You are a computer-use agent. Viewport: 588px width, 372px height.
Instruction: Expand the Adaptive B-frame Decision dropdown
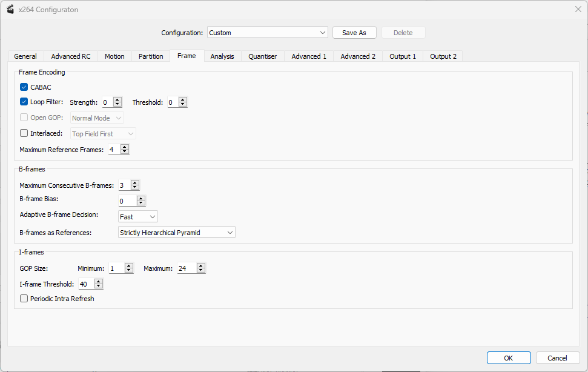pos(138,216)
